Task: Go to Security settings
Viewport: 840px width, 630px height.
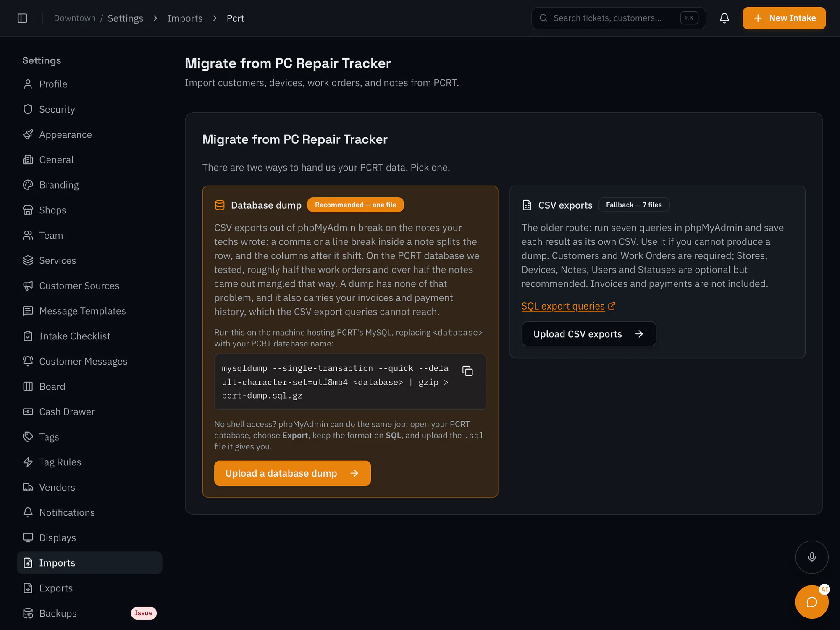Action: 89,109
